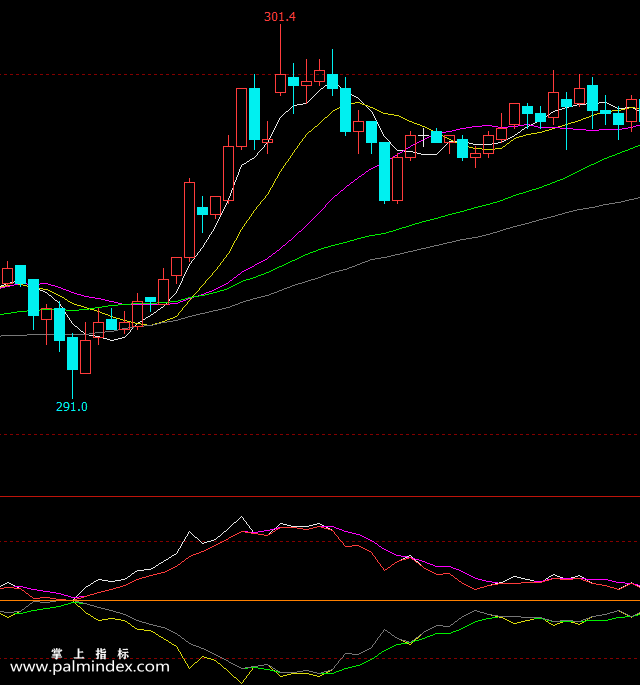Click the 301.4 high price label

click(x=280, y=17)
